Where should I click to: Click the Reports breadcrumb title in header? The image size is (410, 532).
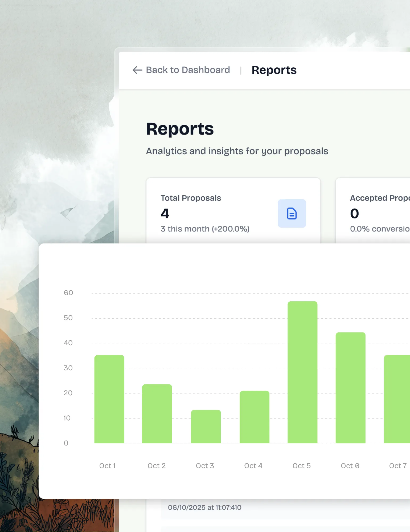pos(274,70)
